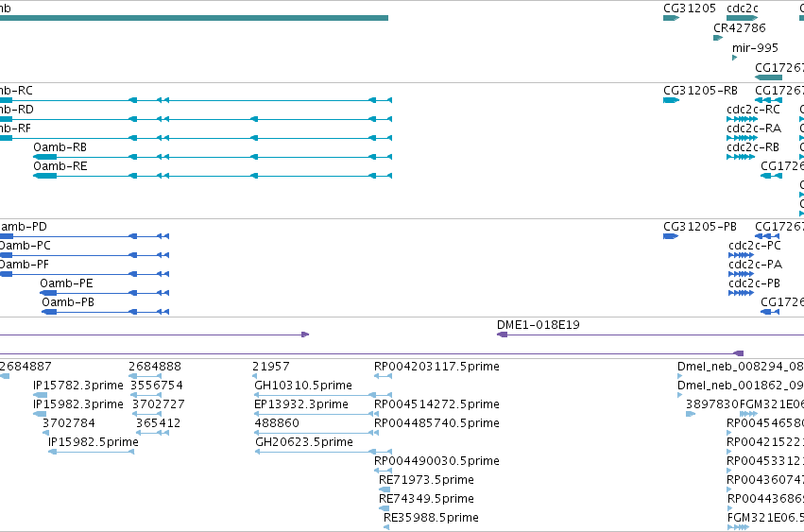Image resolution: width=804 pixels, height=532 pixels.
Task: Select the cdc2c-RB transcript label
Action: 753,147
